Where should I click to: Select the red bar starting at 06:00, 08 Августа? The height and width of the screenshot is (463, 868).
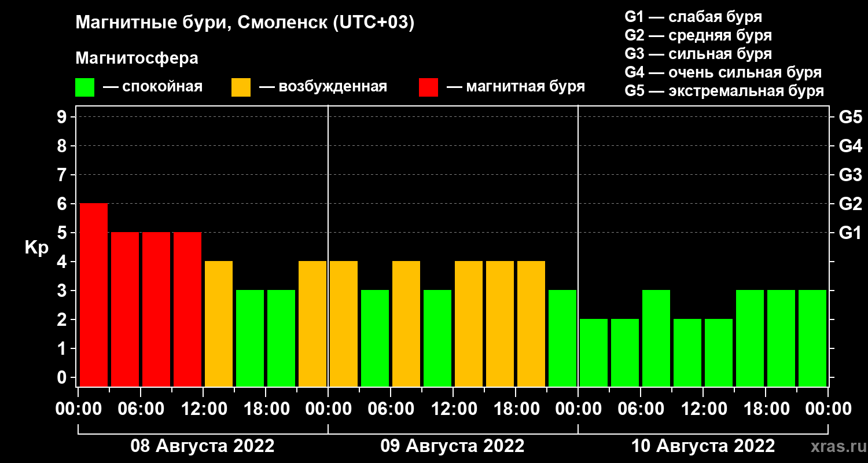(156, 310)
